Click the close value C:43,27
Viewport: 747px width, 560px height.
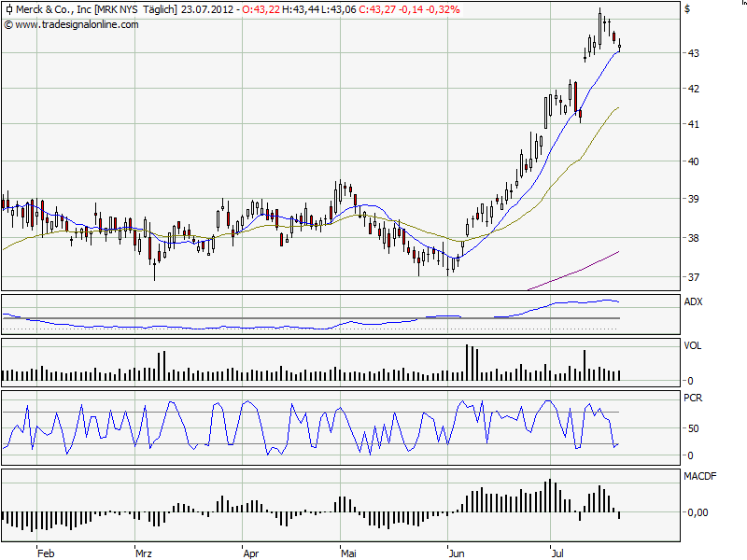[377, 9]
